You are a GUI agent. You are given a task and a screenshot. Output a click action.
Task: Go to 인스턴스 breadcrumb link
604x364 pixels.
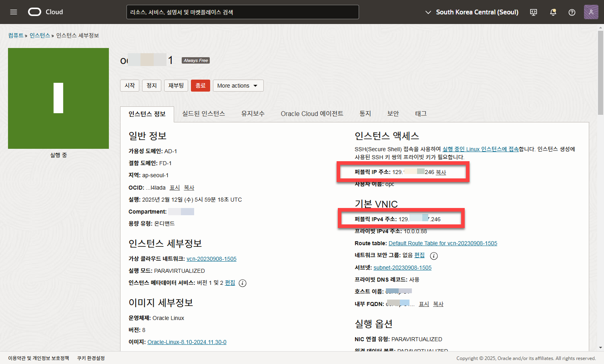[40, 36]
